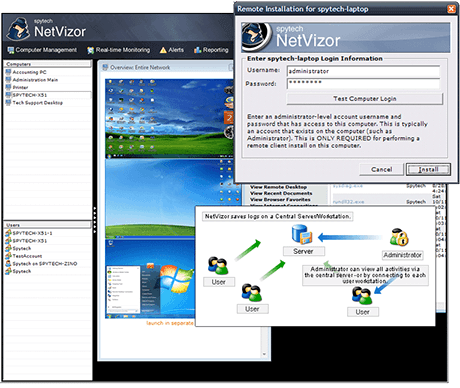This screenshot has height=388, width=460.
Task: Click the Cancel button
Action: coord(381,169)
